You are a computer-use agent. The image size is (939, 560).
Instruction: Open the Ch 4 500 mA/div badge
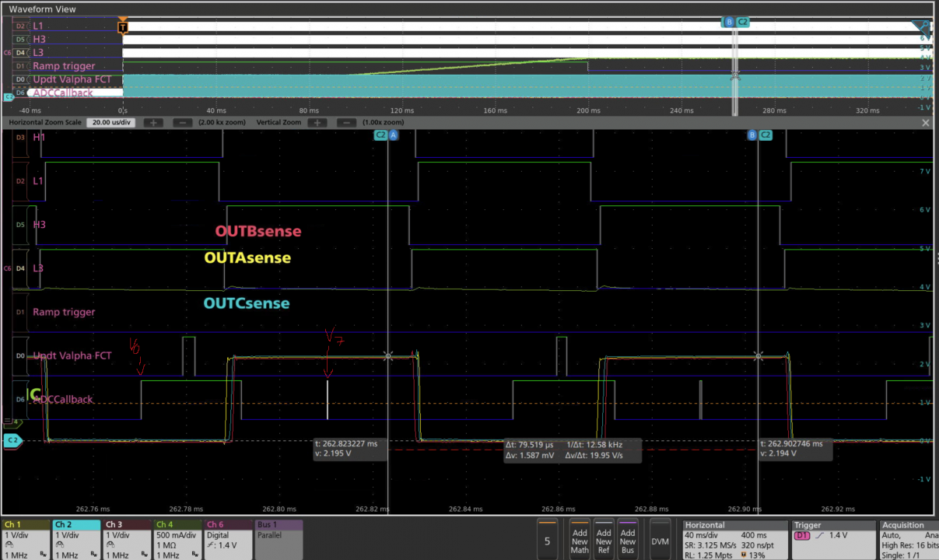point(177,539)
